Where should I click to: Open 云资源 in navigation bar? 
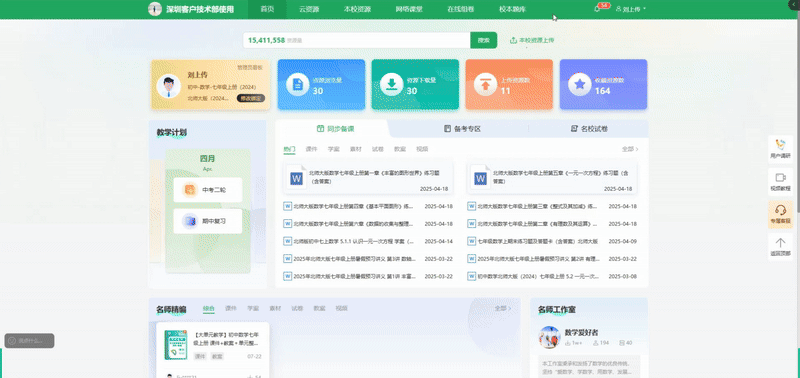pyautogui.click(x=309, y=9)
